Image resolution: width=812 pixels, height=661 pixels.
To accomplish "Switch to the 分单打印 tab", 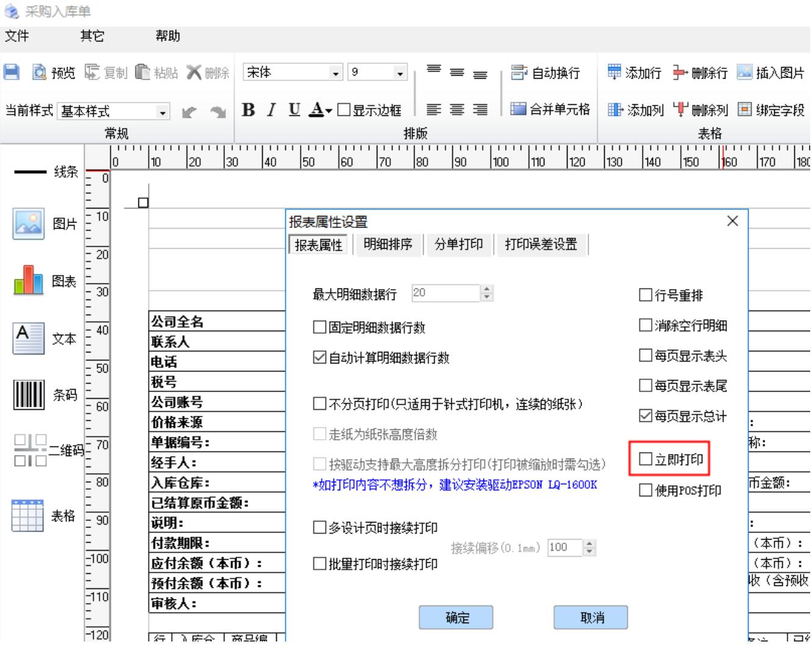I will tap(458, 245).
